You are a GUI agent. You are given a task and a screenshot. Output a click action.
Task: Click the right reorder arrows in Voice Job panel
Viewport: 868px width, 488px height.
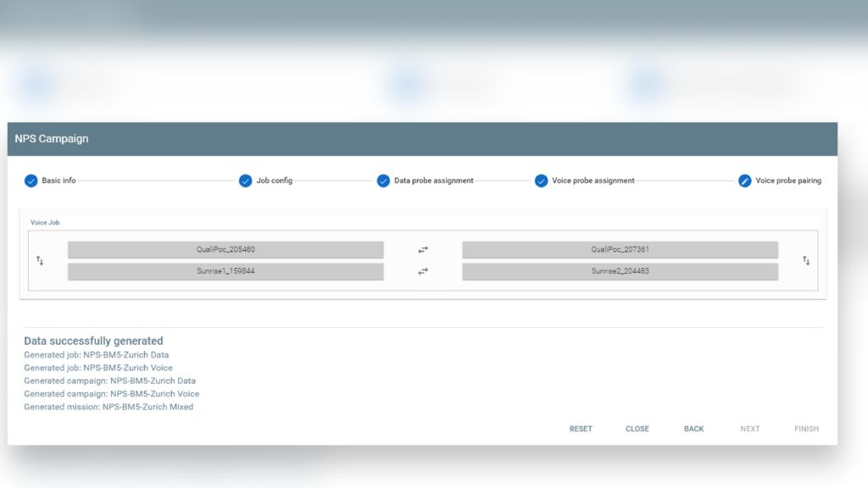coord(805,260)
